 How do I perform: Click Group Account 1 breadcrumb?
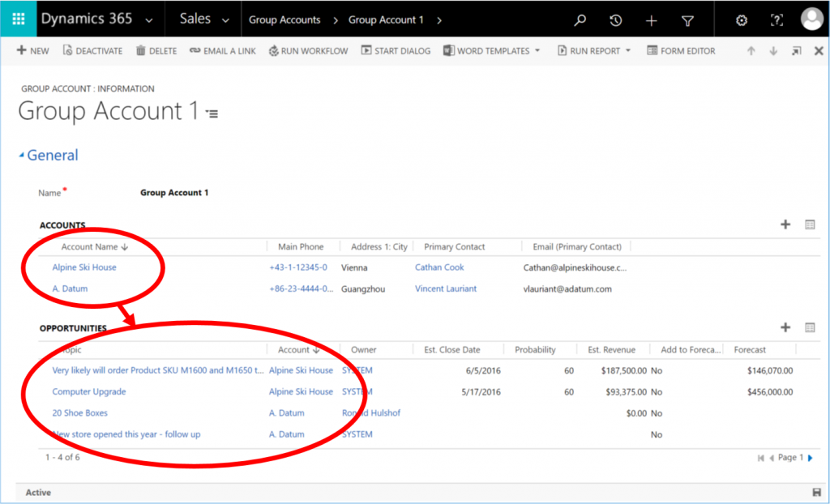point(386,19)
